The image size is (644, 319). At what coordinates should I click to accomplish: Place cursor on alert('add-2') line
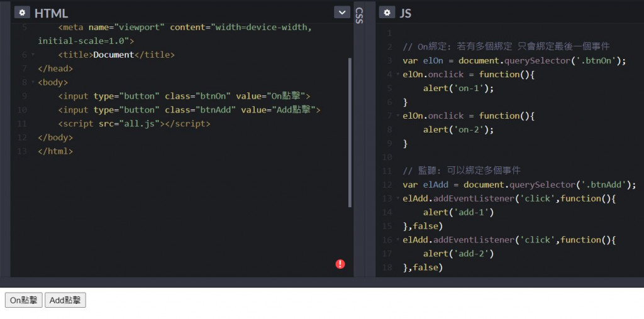(x=458, y=254)
